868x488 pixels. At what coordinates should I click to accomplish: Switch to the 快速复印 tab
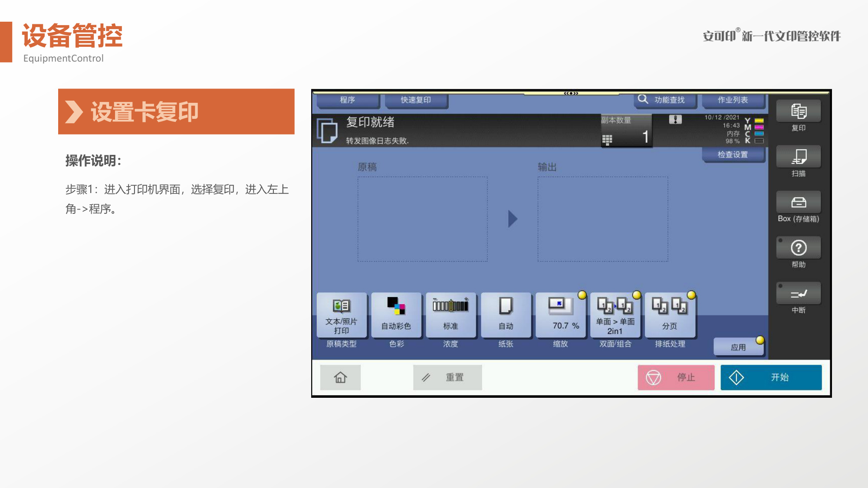(x=416, y=100)
